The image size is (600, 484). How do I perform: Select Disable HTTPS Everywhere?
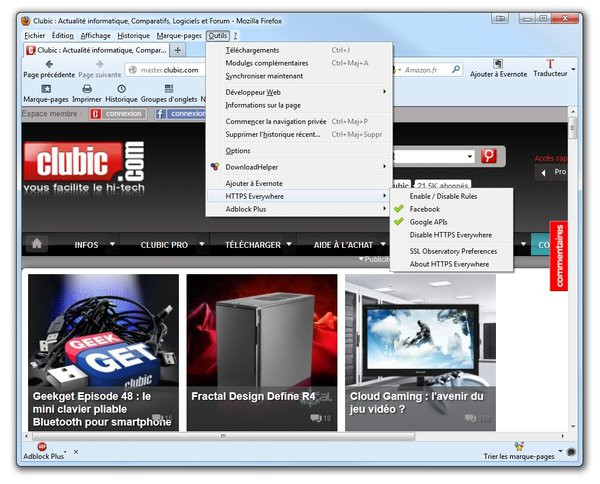[452, 235]
